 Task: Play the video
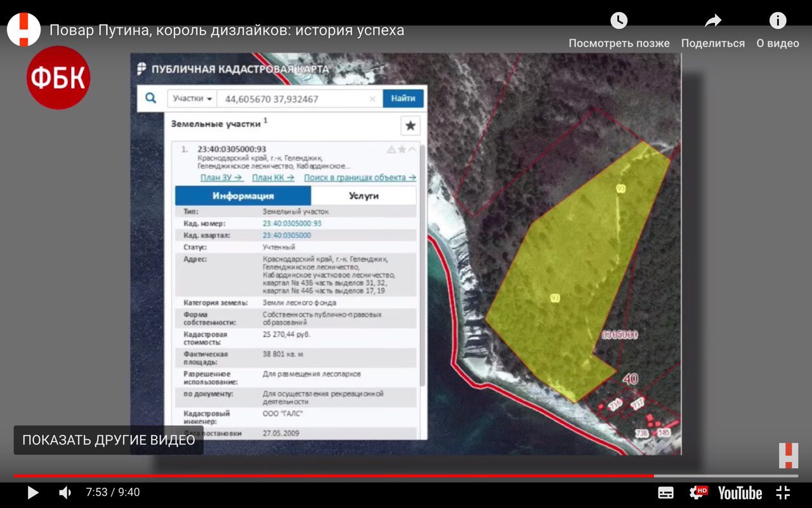pos(33,493)
